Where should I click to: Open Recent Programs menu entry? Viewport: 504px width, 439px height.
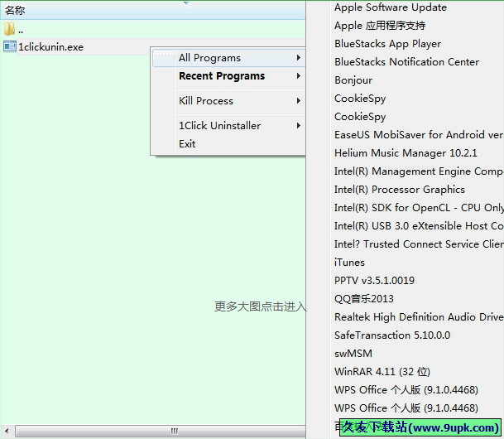click(228, 76)
